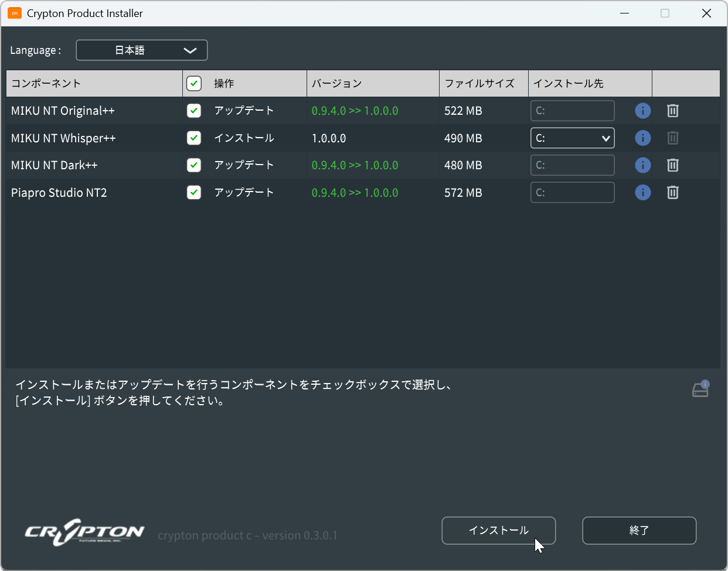Image resolution: width=728 pixels, height=571 pixels.
Task: Uncheck the MIKU NT Original++ checkbox
Action: coord(194,111)
